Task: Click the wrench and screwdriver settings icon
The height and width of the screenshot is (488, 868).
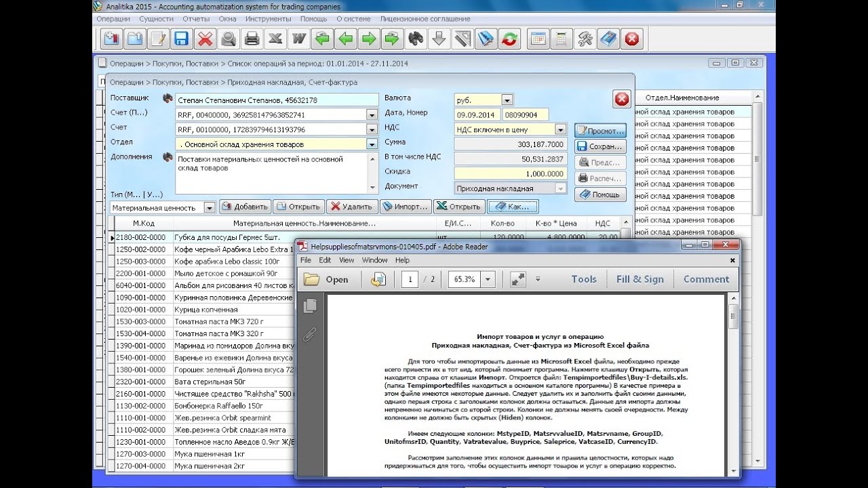Action: (x=585, y=39)
